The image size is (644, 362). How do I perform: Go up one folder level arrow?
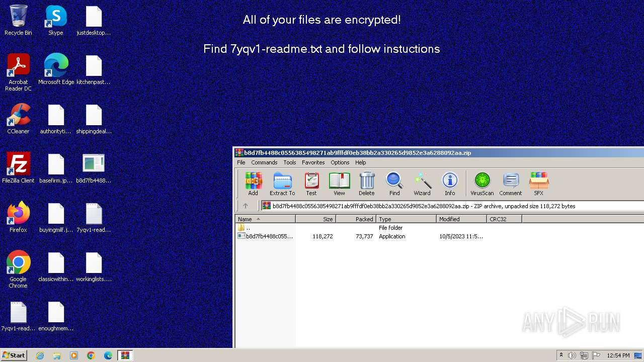click(246, 206)
